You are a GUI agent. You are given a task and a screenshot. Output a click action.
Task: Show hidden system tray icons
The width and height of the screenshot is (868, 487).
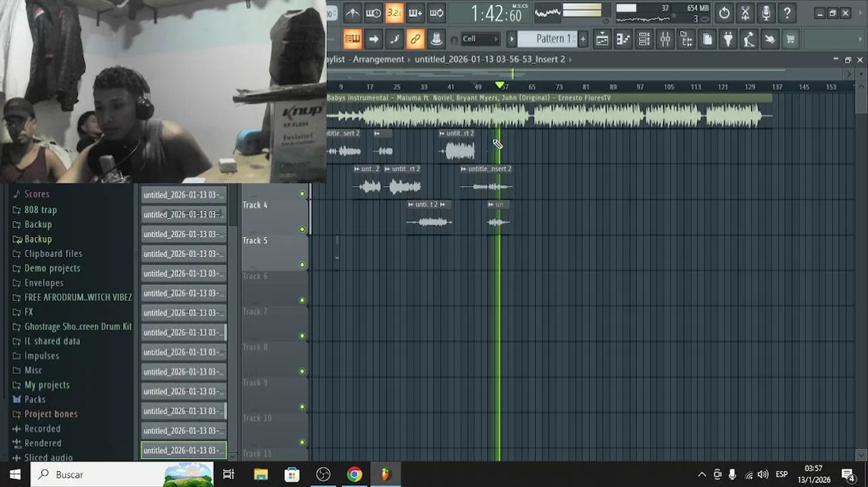[x=701, y=474]
